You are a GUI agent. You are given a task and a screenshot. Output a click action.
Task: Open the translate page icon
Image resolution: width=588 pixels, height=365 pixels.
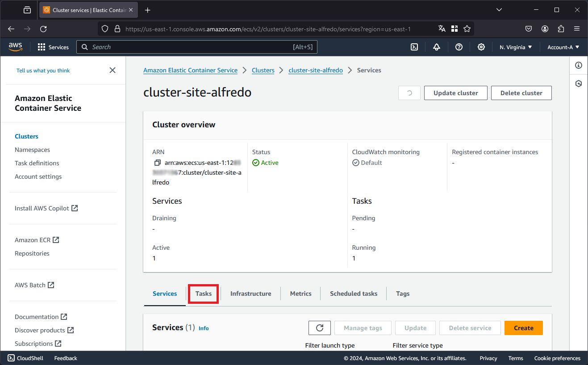click(442, 29)
